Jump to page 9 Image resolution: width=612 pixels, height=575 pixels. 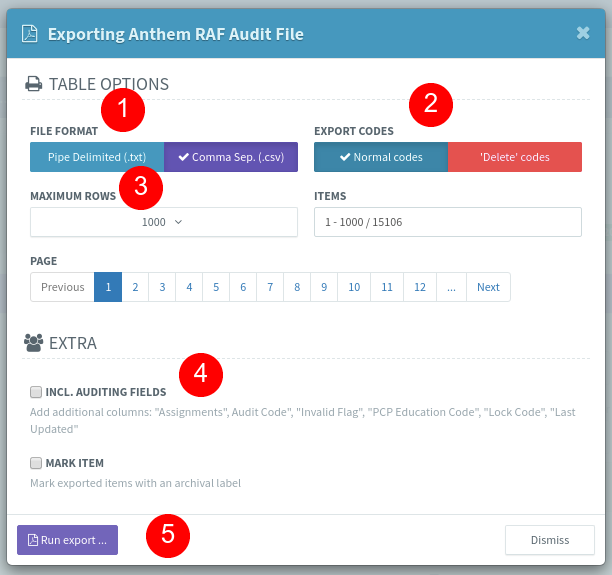[x=324, y=287]
